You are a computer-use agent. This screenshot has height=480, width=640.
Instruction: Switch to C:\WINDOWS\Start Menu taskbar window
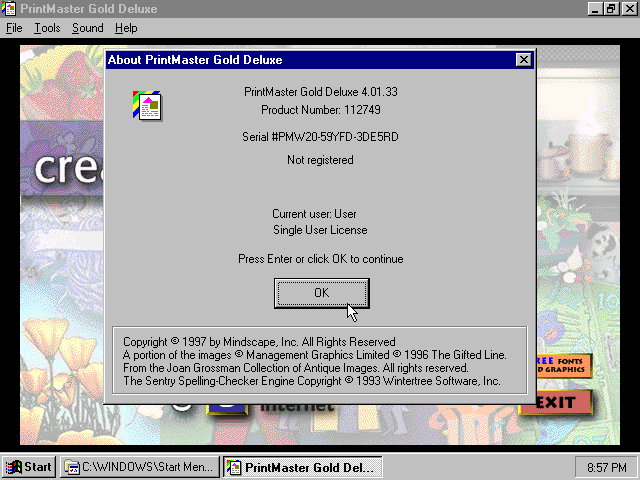[140, 467]
